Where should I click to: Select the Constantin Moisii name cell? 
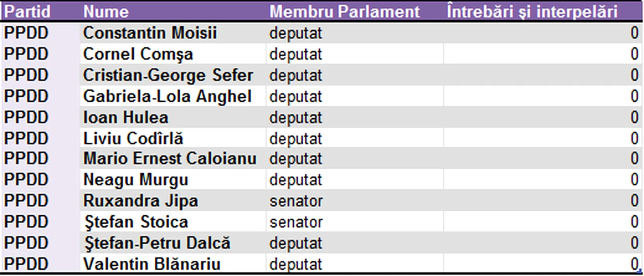pos(150,33)
